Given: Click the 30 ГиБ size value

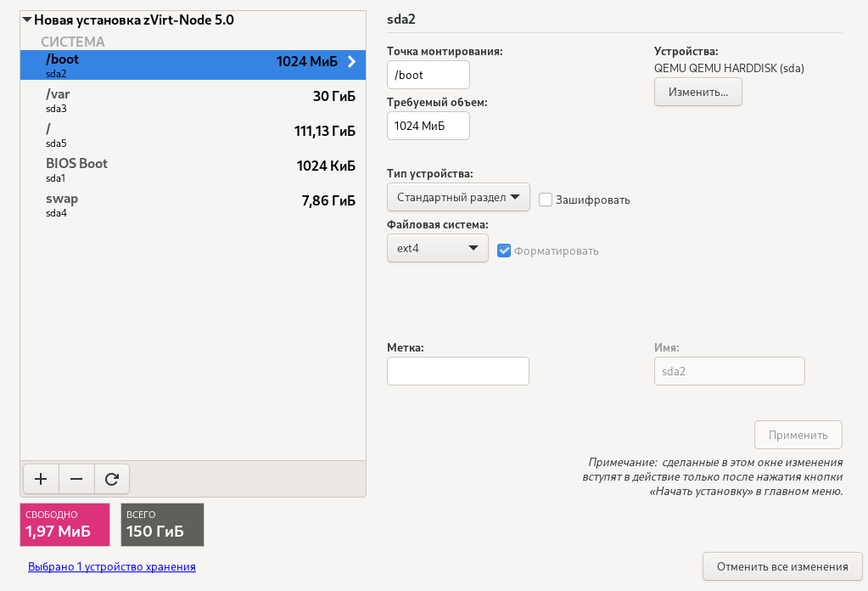Looking at the screenshot, I should (x=333, y=96).
